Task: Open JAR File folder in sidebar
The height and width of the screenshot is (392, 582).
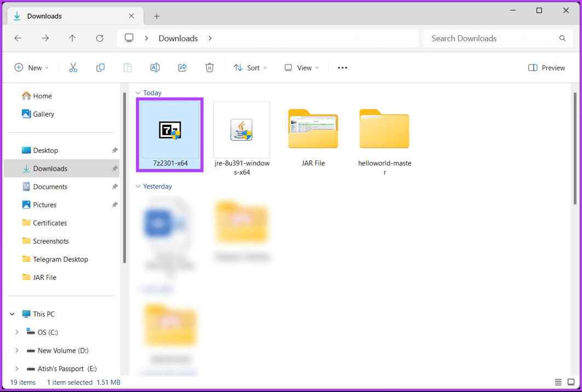Action: point(39,278)
